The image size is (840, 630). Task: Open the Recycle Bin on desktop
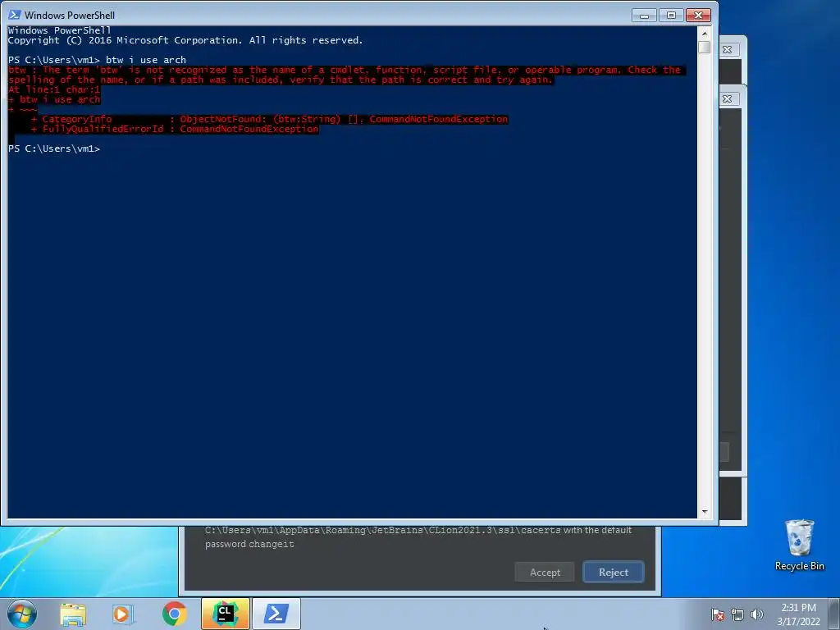click(799, 545)
